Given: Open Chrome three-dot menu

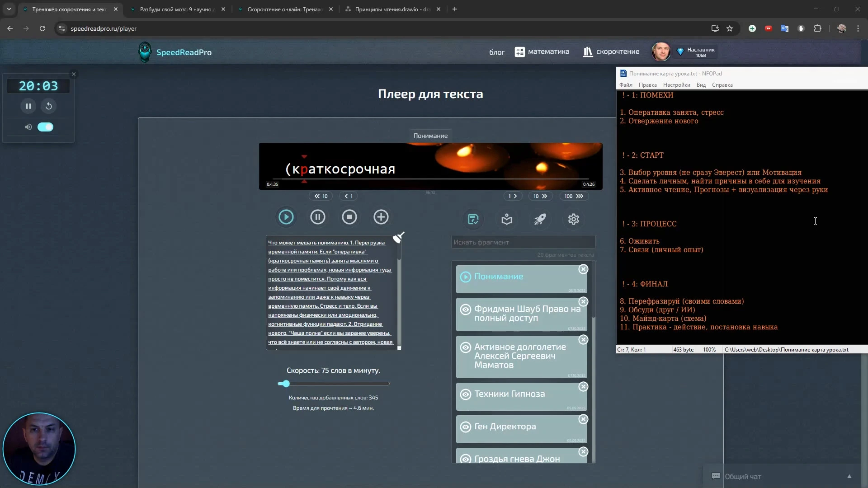Looking at the screenshot, I should point(858,28).
